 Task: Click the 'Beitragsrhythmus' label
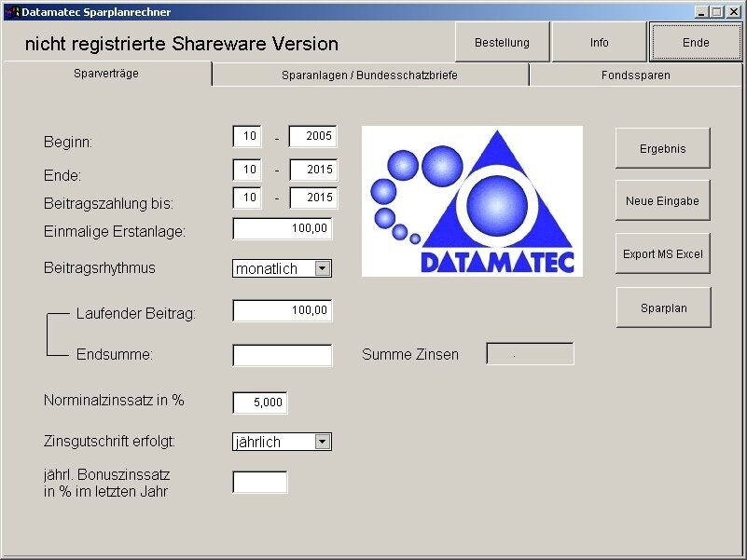(x=99, y=267)
